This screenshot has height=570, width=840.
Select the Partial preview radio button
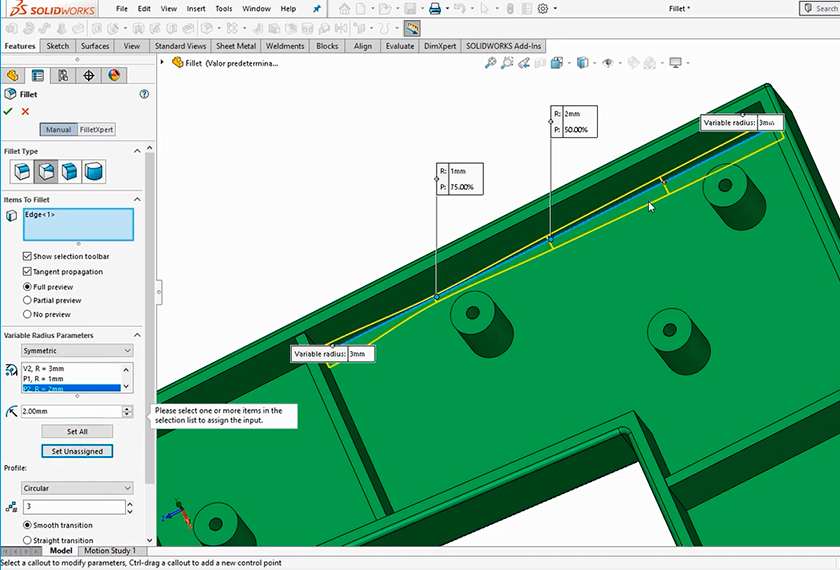pyautogui.click(x=27, y=300)
